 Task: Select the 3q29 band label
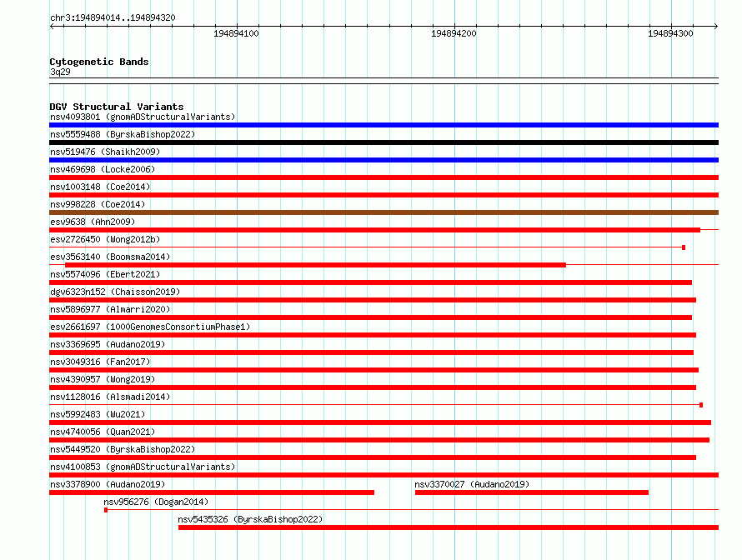[60, 72]
